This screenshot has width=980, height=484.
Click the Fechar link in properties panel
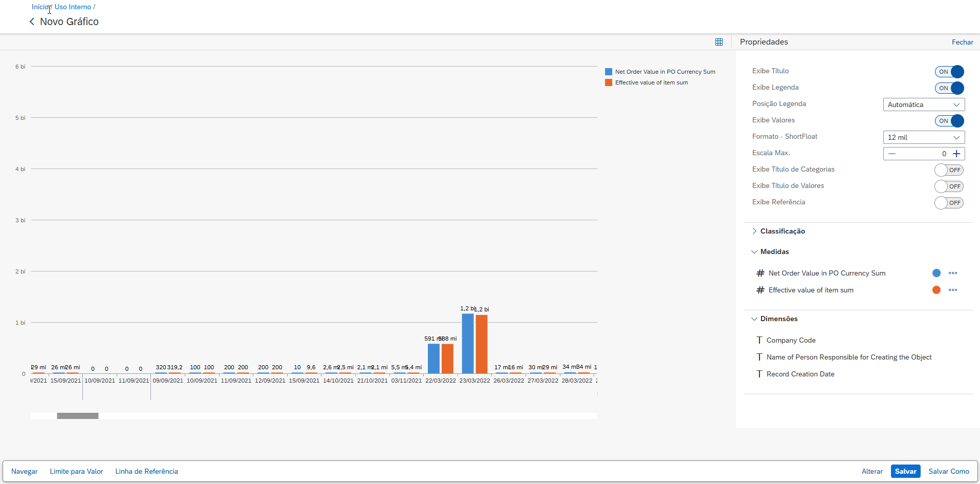click(962, 42)
